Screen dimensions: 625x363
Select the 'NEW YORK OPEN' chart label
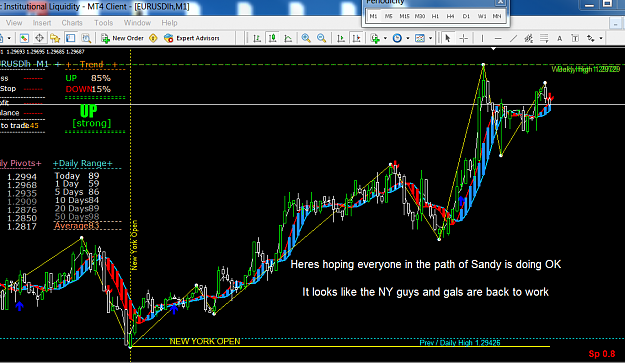click(205, 341)
